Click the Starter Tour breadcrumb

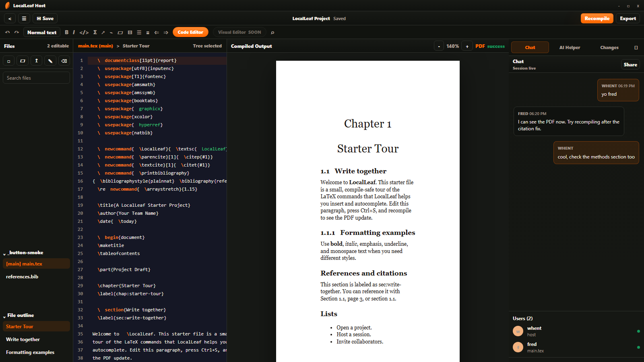(136, 46)
